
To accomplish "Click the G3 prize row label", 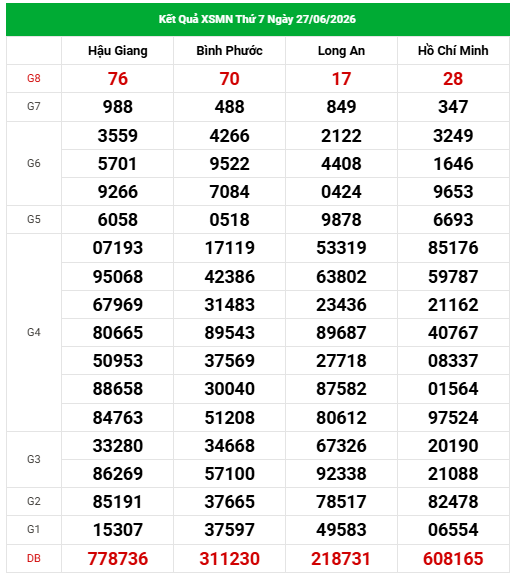I will pyautogui.click(x=34, y=459).
